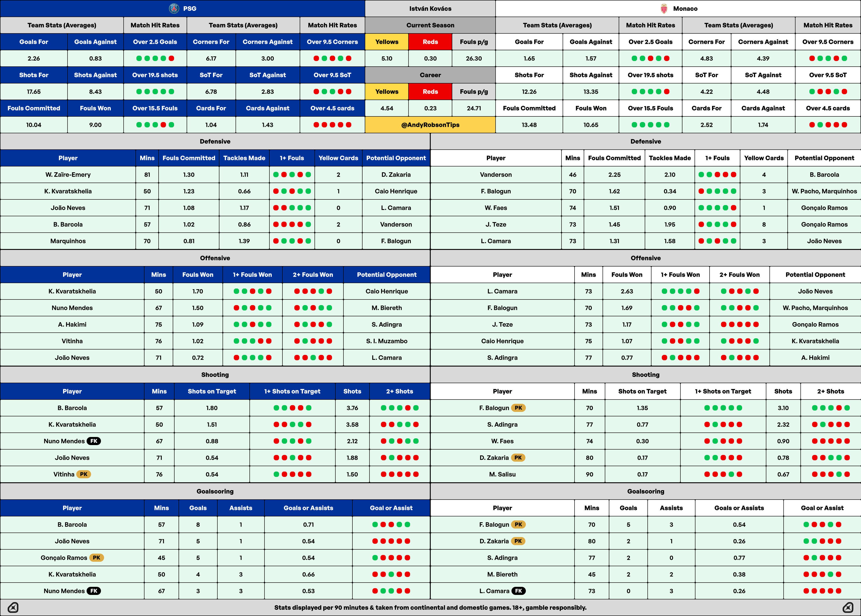Click Monaco's Over 9.5 Corners column header
Viewport: 861px width, 616px height.
point(828,42)
